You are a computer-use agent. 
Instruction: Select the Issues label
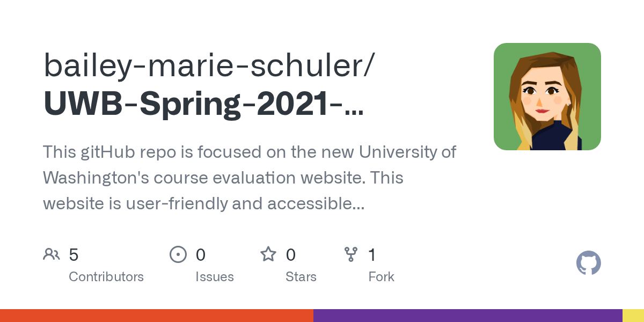215,277
